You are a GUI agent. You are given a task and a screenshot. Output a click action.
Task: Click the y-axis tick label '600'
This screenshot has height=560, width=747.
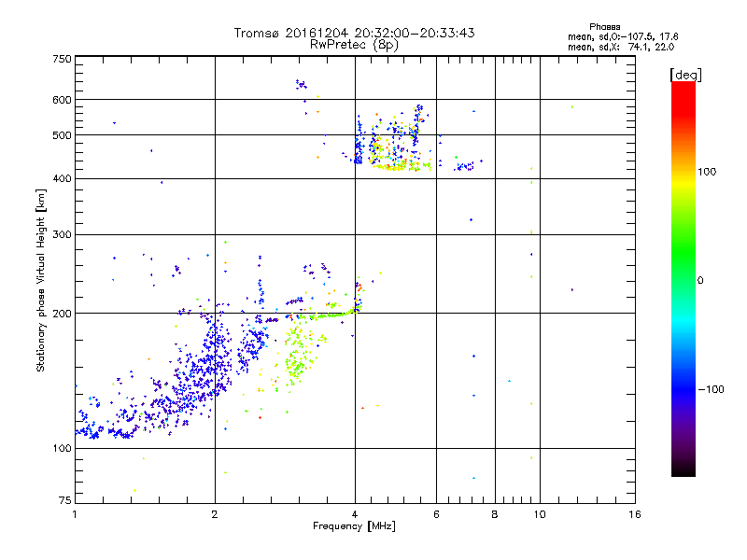tap(63, 100)
